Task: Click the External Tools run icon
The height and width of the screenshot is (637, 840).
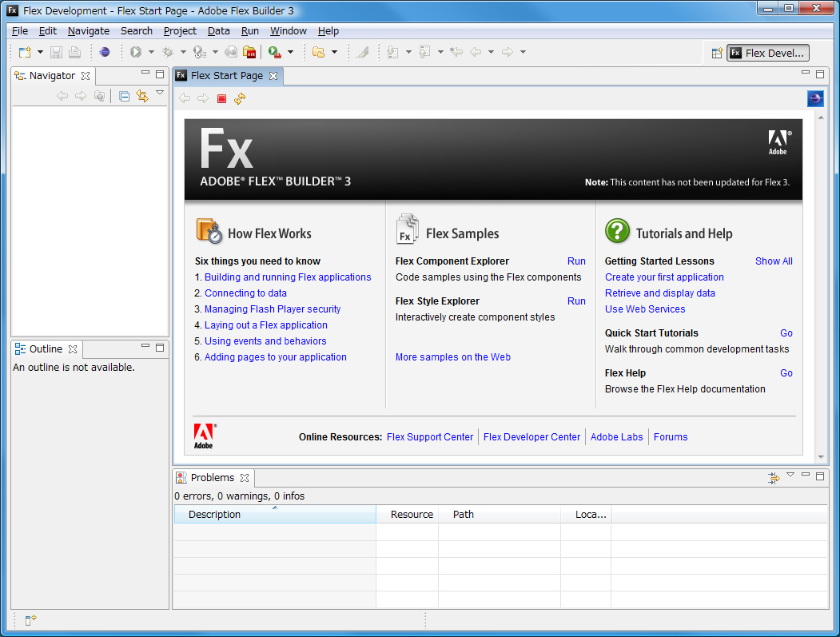Action: 275,52
